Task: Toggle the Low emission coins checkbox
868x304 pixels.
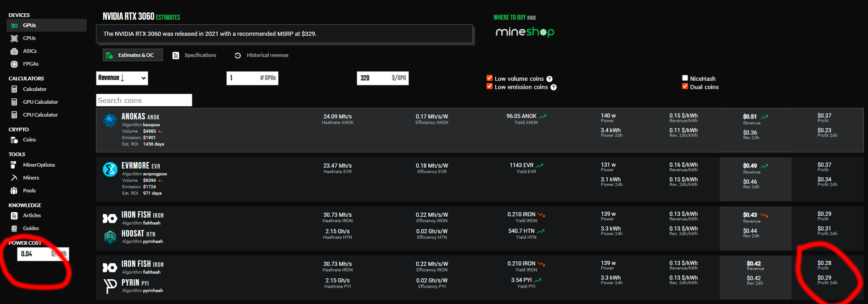Action: tap(489, 86)
